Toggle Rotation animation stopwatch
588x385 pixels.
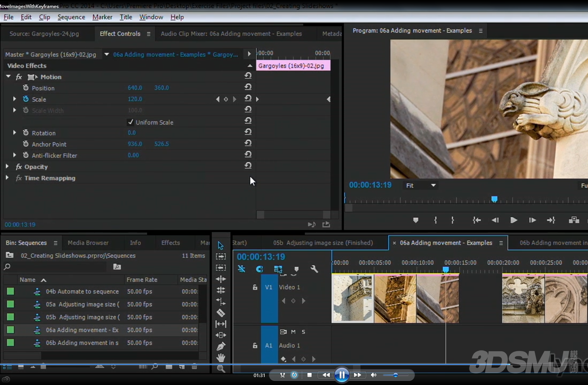click(x=26, y=132)
